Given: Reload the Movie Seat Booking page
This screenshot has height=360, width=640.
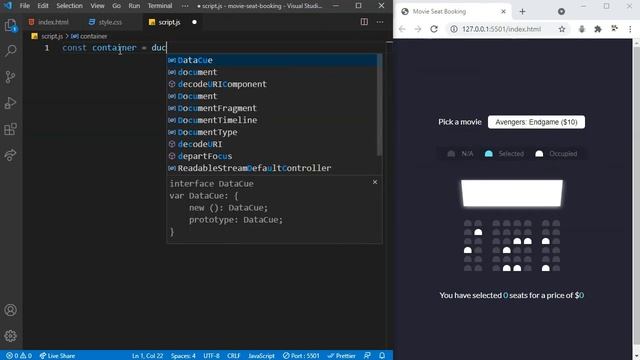Looking at the screenshot, I should pos(434,29).
